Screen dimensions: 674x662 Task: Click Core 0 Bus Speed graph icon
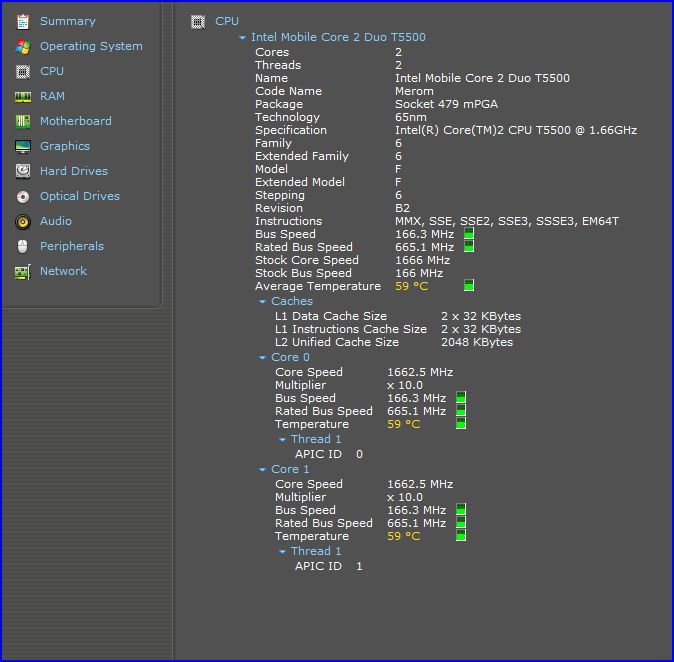point(461,397)
